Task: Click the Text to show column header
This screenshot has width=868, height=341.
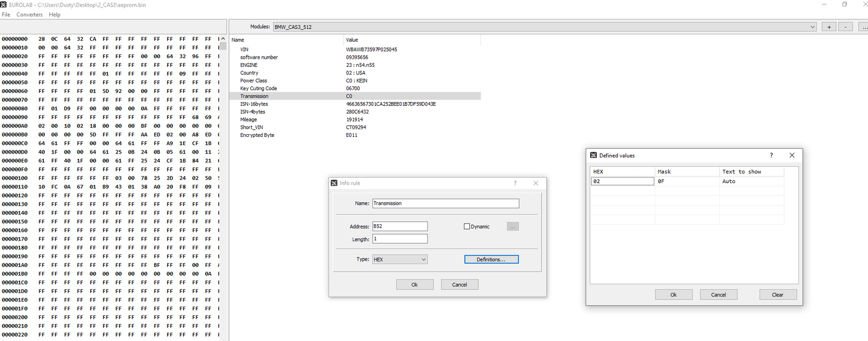Action: click(752, 172)
